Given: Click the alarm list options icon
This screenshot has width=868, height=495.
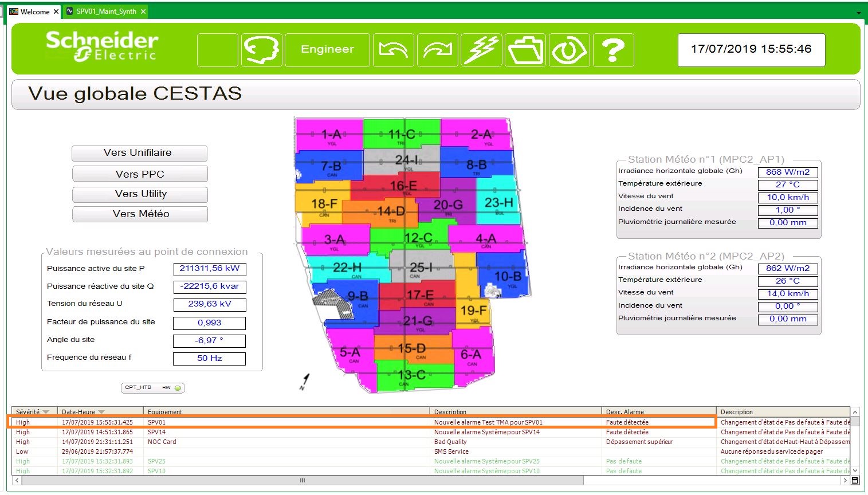Looking at the screenshot, I should click(855, 481).
